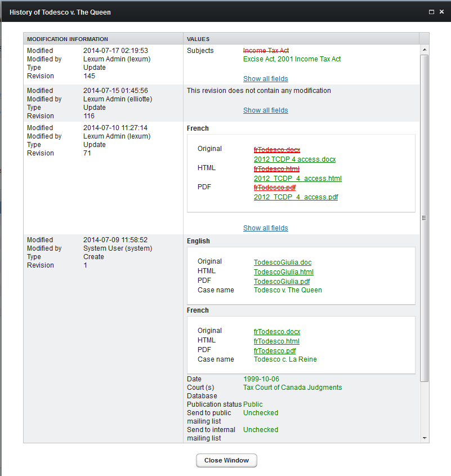451x476 pixels.
Task: Open TodescoGiulia.doc original file
Action: click(x=282, y=263)
